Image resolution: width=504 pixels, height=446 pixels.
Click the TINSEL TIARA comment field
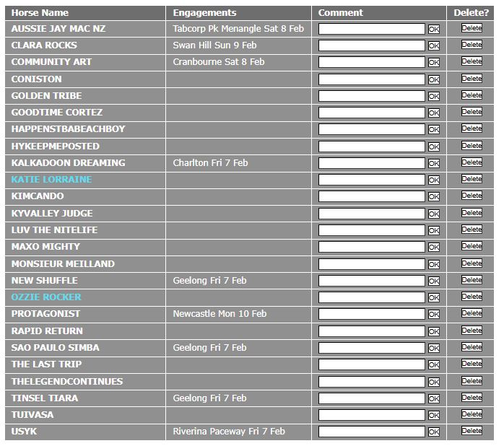coord(372,399)
